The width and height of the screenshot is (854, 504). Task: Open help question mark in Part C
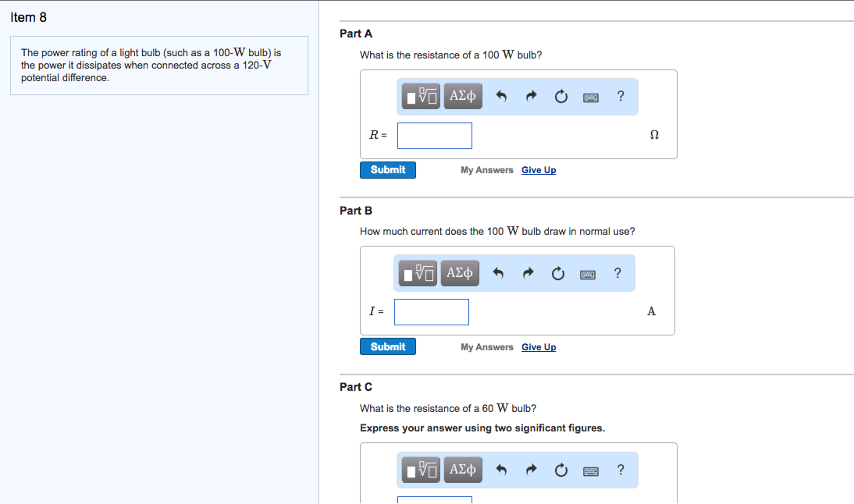[x=621, y=470]
